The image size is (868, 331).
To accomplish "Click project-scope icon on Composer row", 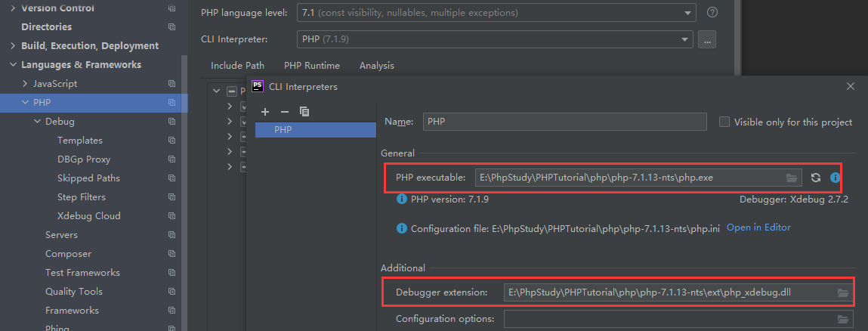I will [x=172, y=253].
